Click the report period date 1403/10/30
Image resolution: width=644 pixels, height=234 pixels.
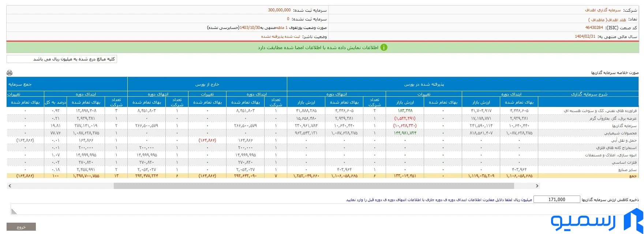(x=250, y=28)
